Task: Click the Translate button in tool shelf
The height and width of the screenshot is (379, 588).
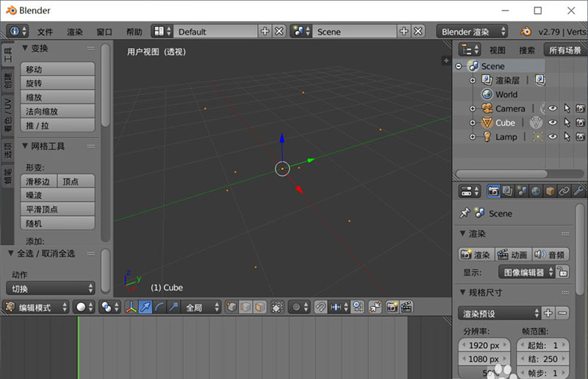Action: [58, 69]
